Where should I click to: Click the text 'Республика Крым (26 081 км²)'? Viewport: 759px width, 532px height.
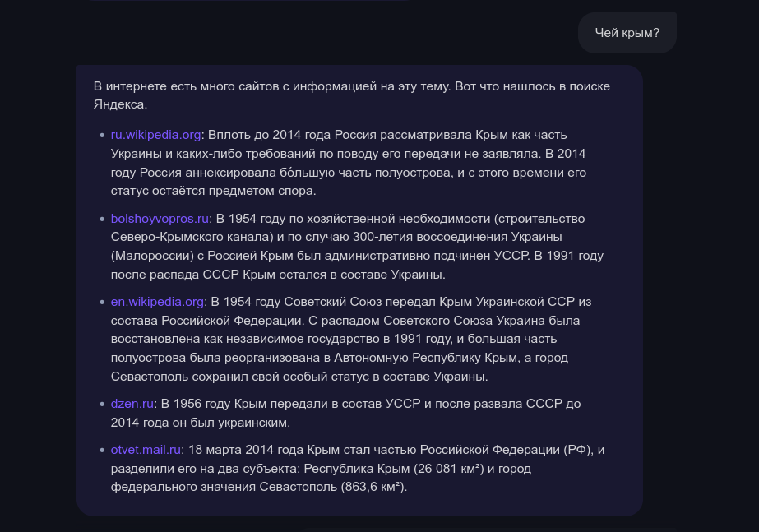(394, 469)
